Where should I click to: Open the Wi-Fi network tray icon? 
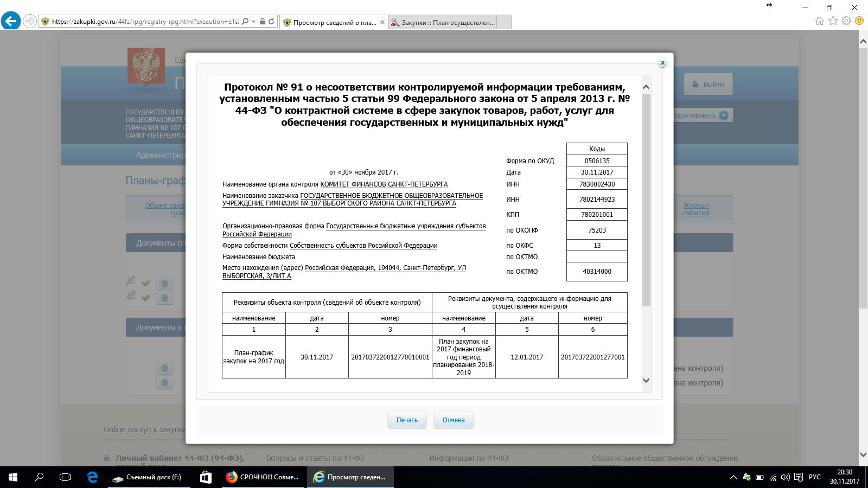coord(773,477)
